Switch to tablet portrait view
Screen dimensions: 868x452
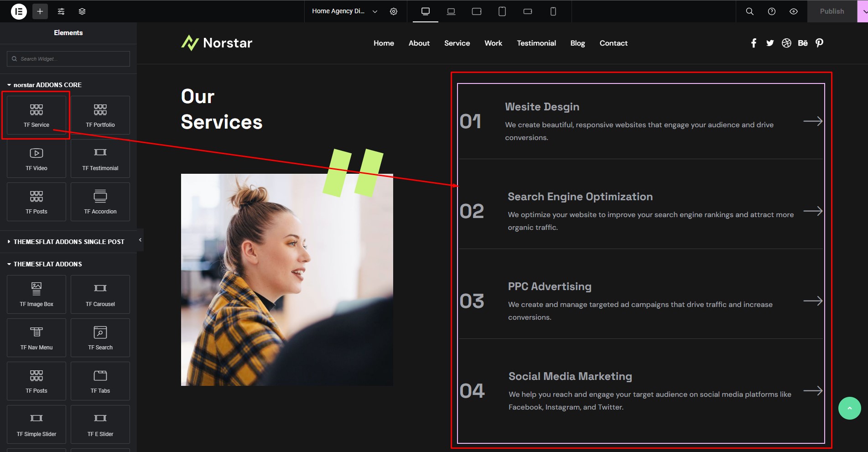point(502,11)
